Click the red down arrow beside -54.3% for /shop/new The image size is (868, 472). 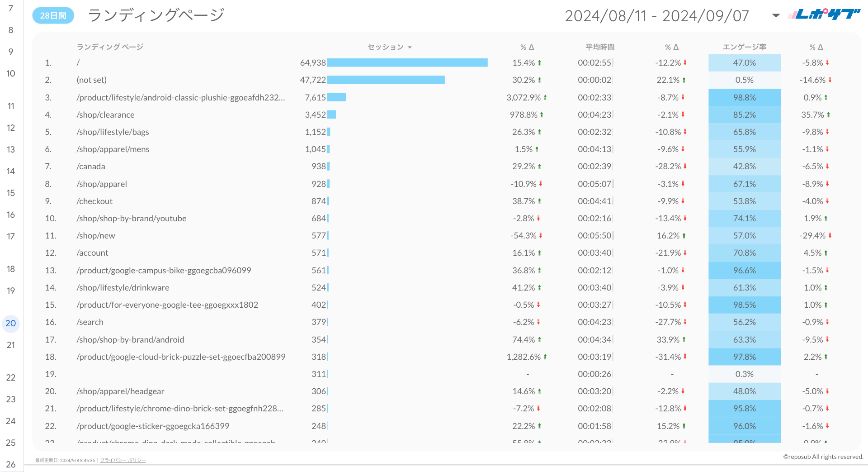[x=541, y=235]
